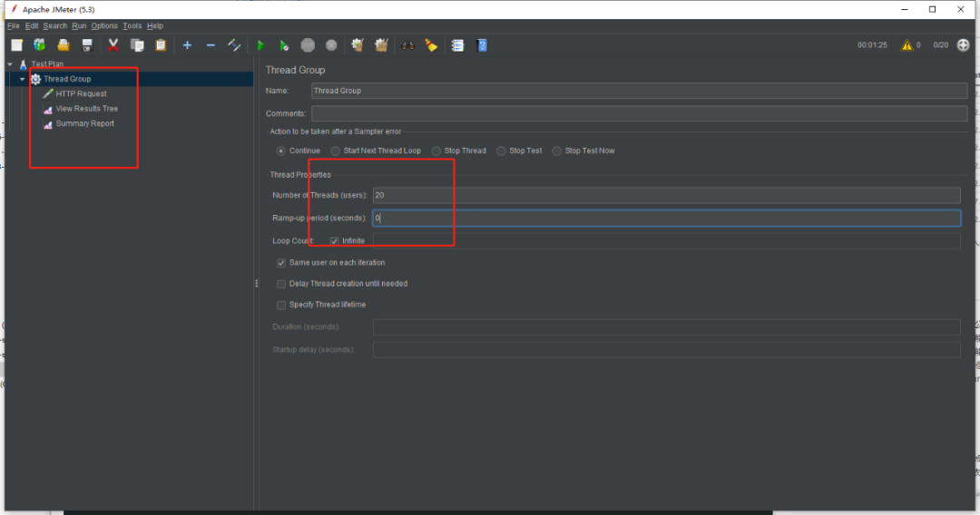Click the remote engines globe icon
980x515 pixels.
click(x=963, y=45)
